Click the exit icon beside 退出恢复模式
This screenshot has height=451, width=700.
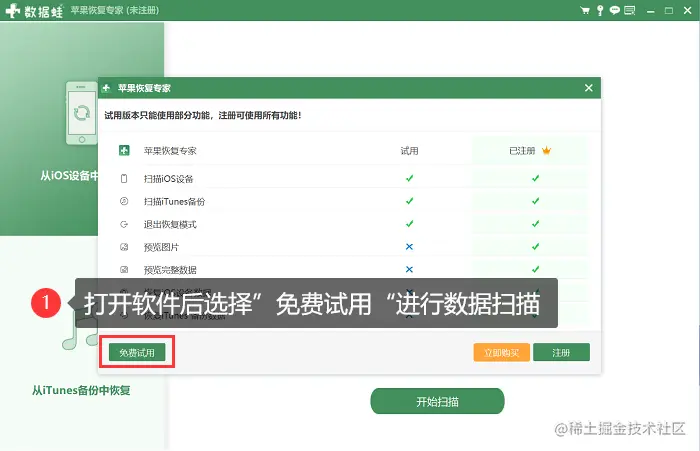(x=124, y=224)
